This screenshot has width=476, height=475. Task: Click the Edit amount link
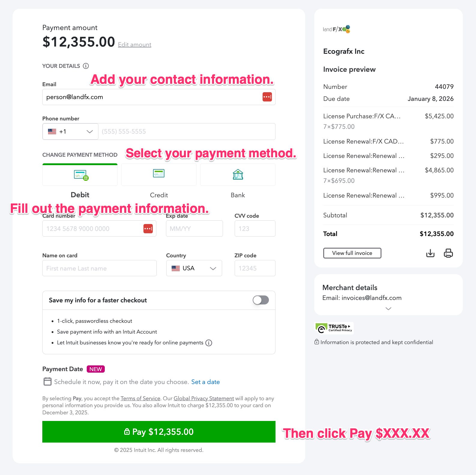[x=134, y=44]
